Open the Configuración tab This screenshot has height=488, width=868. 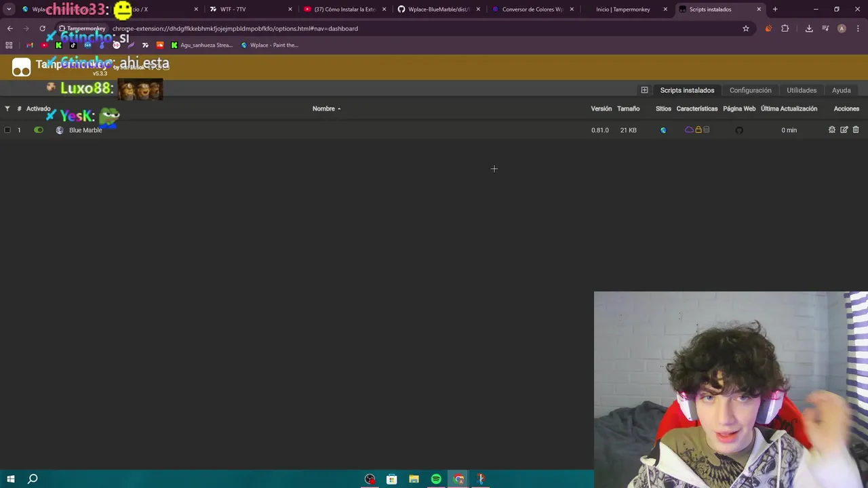750,90
